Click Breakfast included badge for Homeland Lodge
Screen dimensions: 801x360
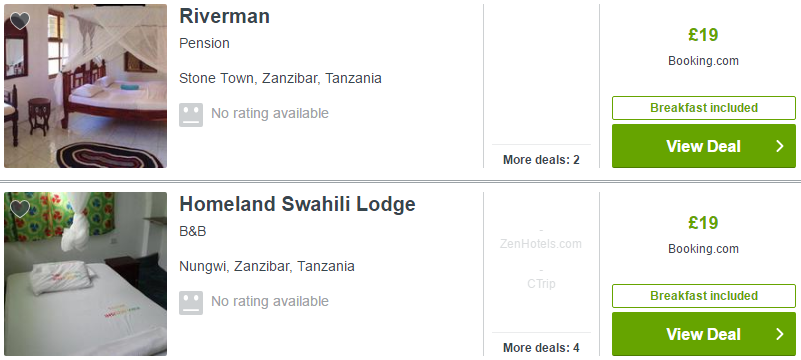coord(704,296)
